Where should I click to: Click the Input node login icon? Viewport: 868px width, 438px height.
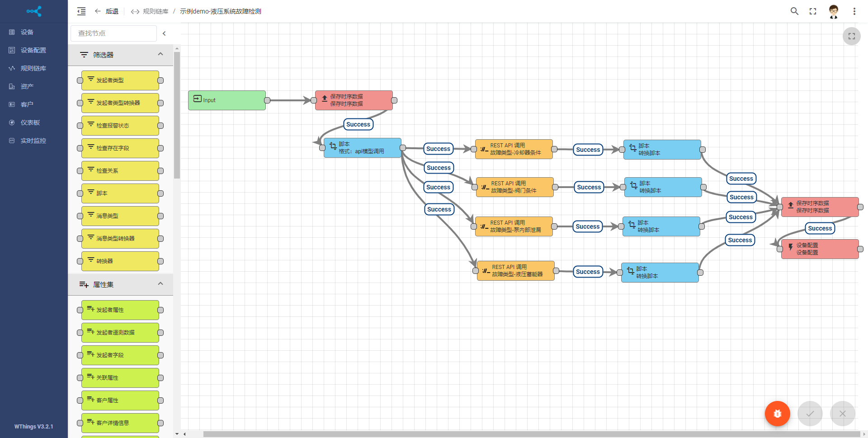(x=198, y=99)
